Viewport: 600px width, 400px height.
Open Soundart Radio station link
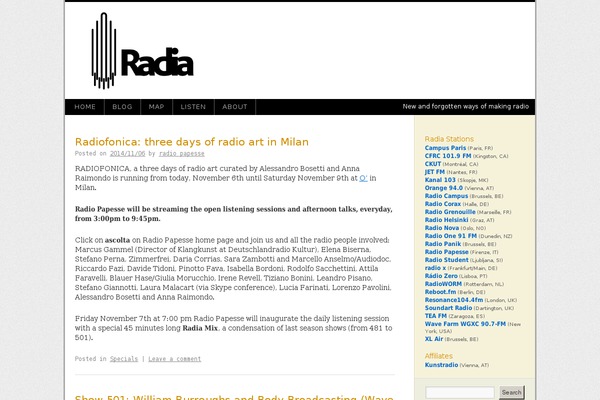click(x=448, y=308)
